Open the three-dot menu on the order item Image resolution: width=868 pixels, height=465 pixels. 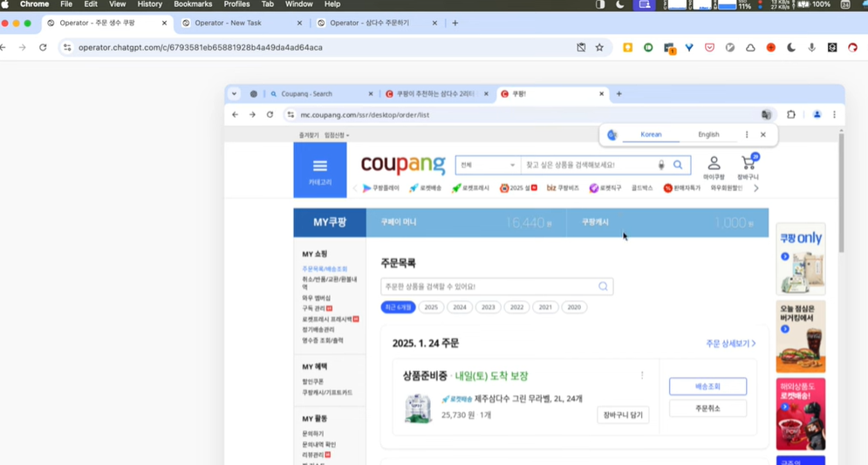click(642, 376)
